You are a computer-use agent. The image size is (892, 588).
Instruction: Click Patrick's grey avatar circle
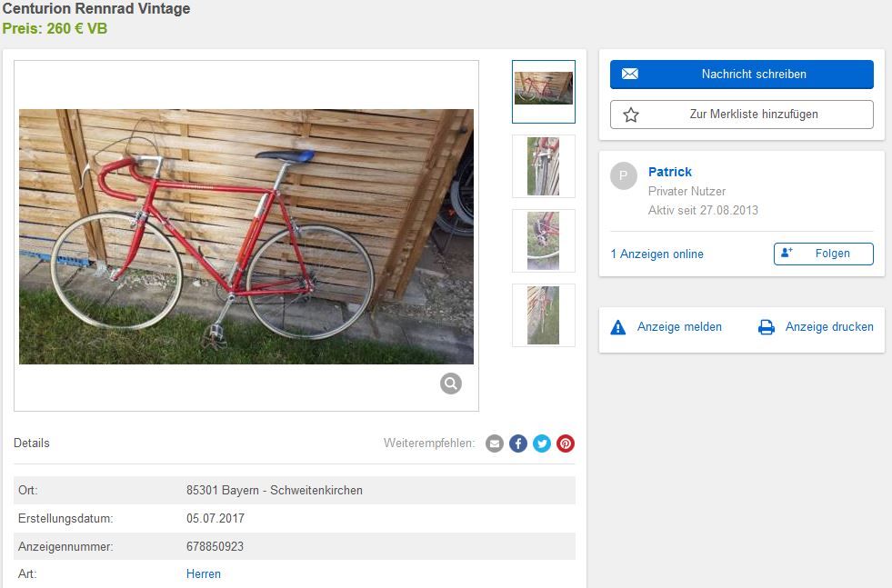click(624, 175)
